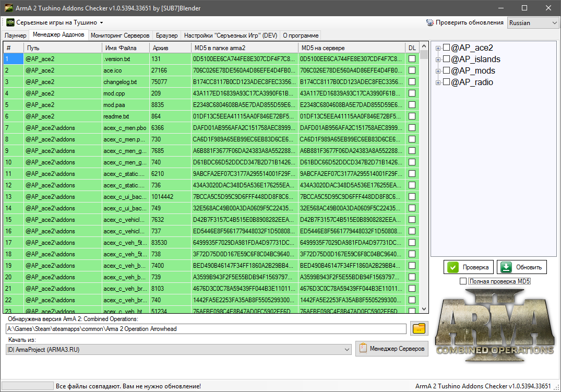Image resolution: width=561 pixels, height=392 pixels.
Task: Check the @AP_mods tree checkbox
Action: [x=446, y=70]
